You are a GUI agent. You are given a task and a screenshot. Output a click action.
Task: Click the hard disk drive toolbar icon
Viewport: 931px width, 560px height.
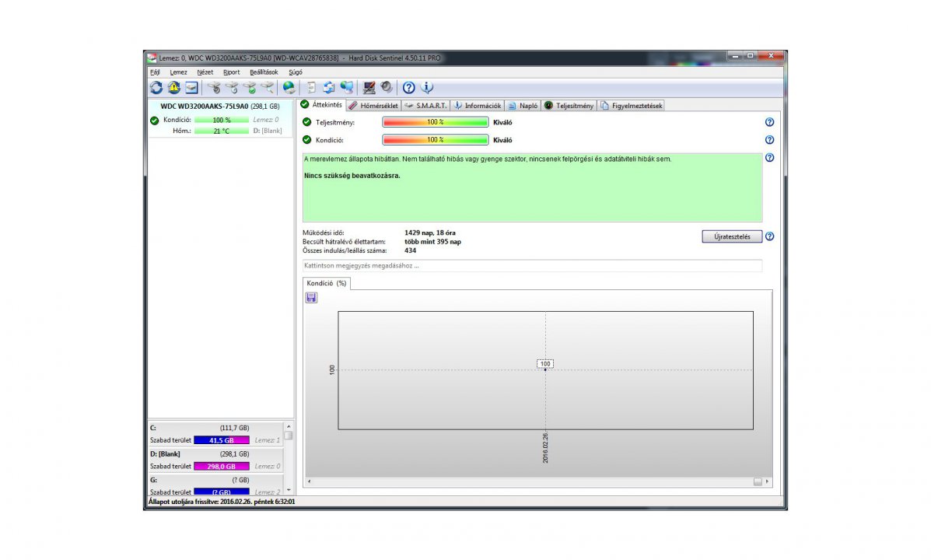click(191, 88)
